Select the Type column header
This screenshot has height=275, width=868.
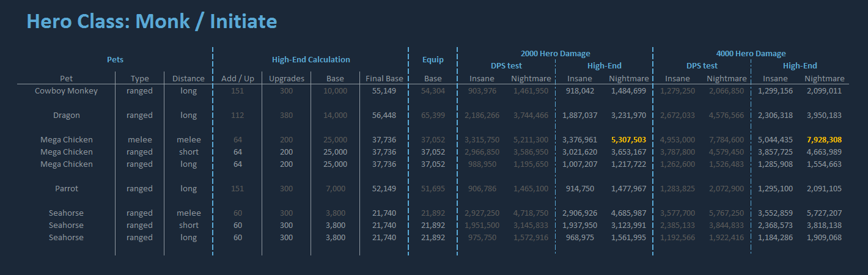pyautogui.click(x=140, y=79)
